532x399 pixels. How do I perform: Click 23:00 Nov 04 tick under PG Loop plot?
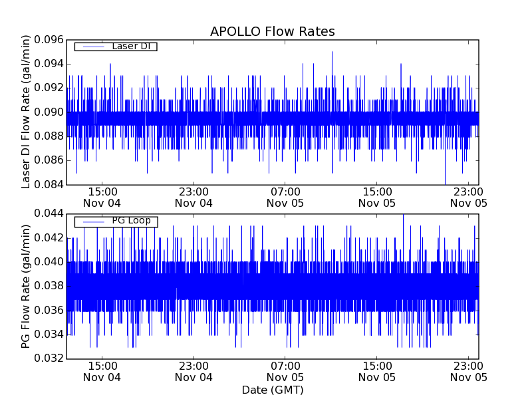click(x=194, y=371)
